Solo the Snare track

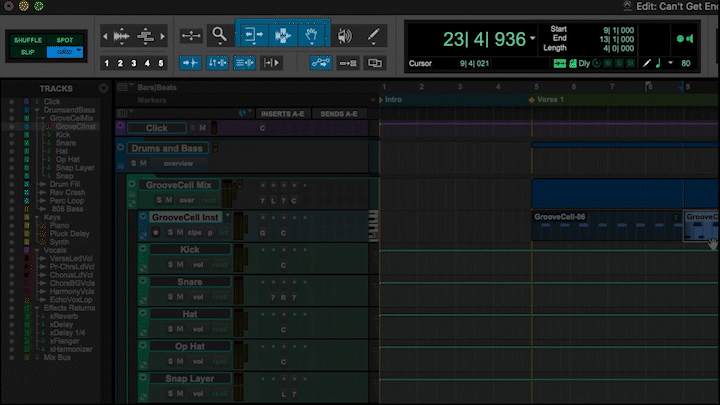(x=169, y=297)
